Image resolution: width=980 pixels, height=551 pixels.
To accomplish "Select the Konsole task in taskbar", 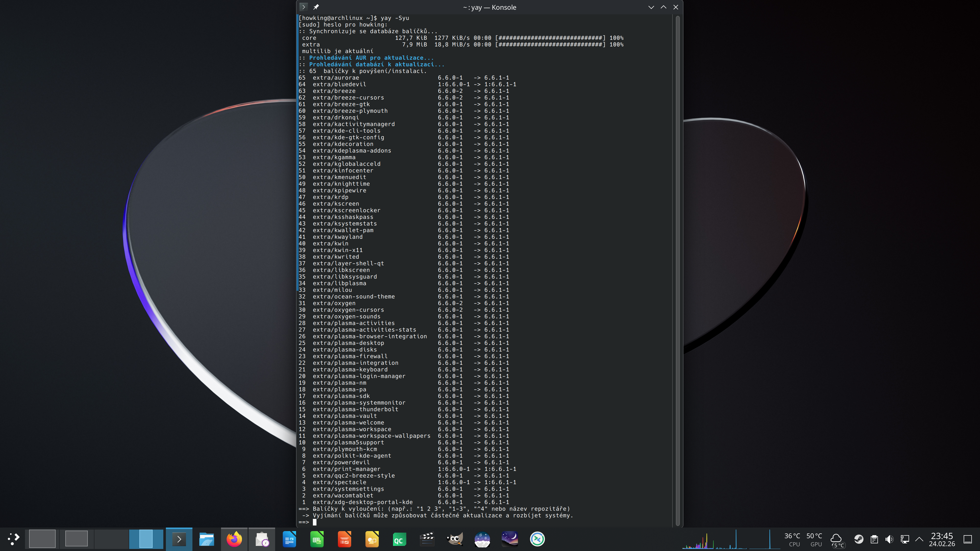I will click(x=179, y=539).
